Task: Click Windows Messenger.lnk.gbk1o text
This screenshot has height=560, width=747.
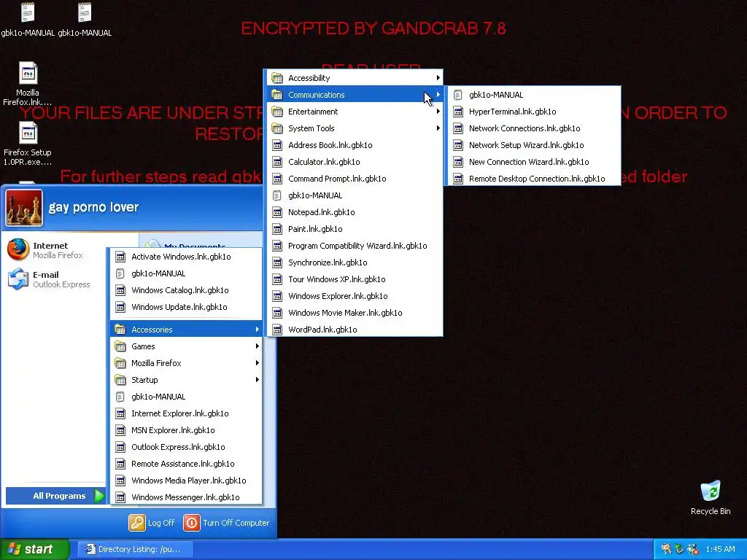Action: click(x=185, y=497)
